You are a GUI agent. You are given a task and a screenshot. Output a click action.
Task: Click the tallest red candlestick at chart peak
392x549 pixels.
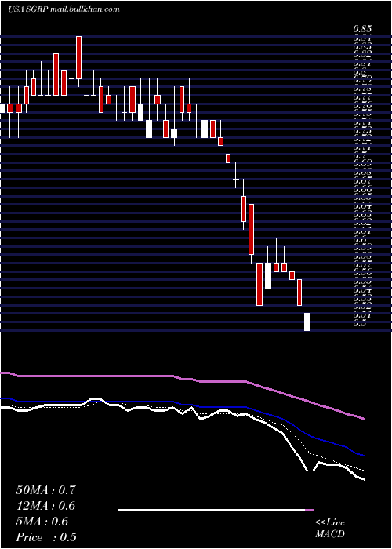(x=78, y=57)
